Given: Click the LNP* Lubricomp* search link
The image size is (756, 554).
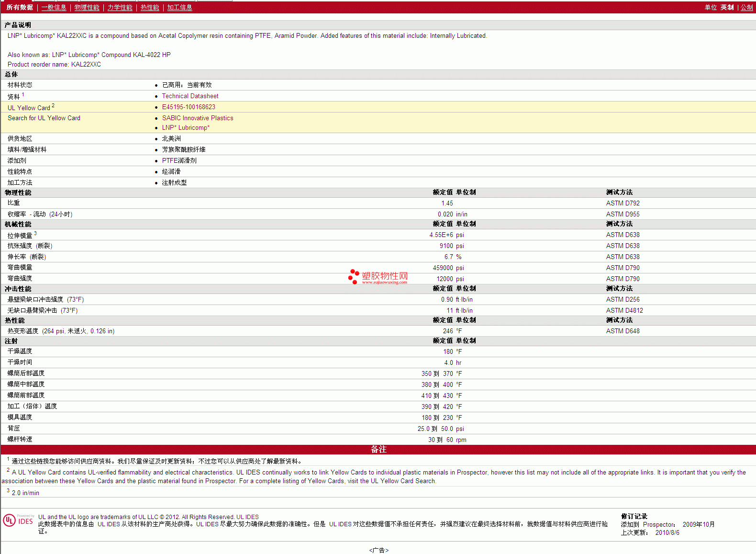Looking at the screenshot, I should [186, 128].
